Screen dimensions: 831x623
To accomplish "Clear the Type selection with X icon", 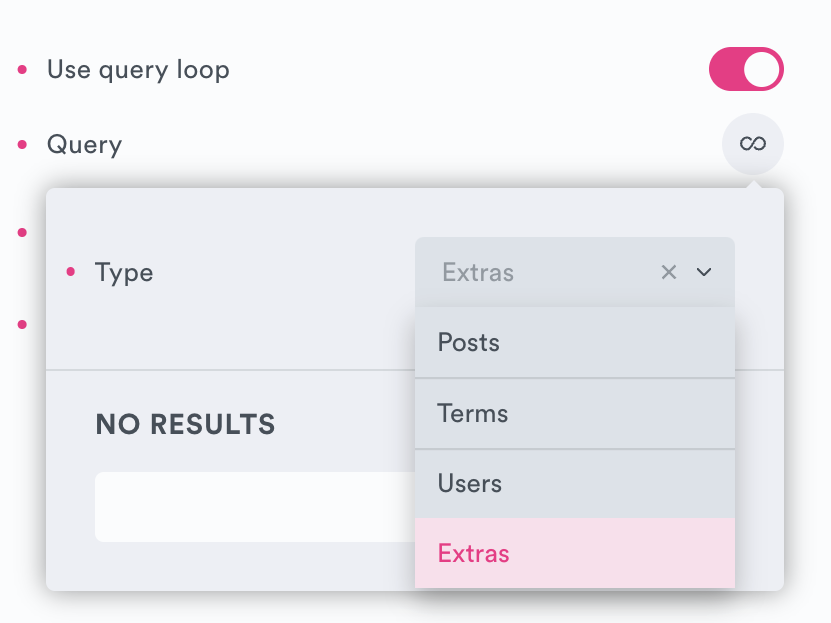I will click(669, 272).
